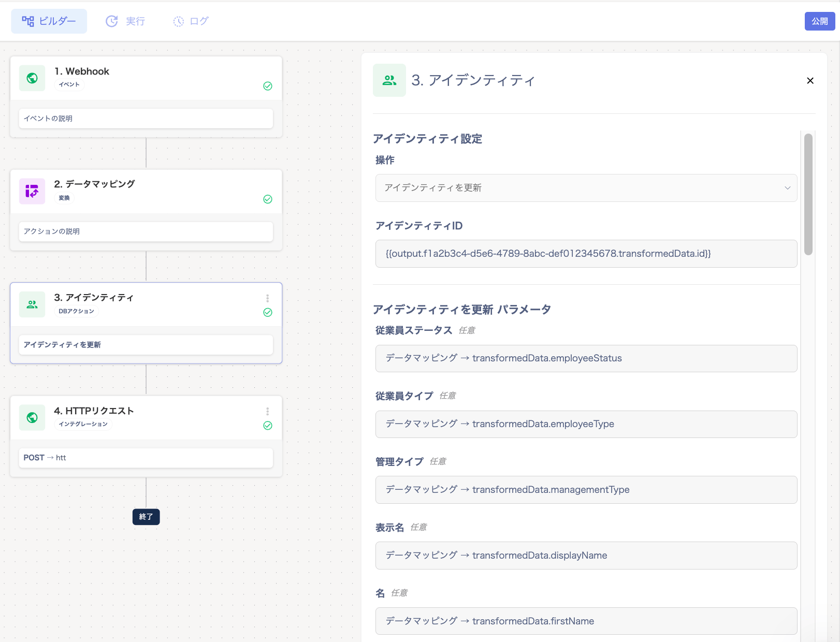This screenshot has width=840, height=642.
Task: Select the 2. データマッピング step title
Action: click(x=94, y=184)
